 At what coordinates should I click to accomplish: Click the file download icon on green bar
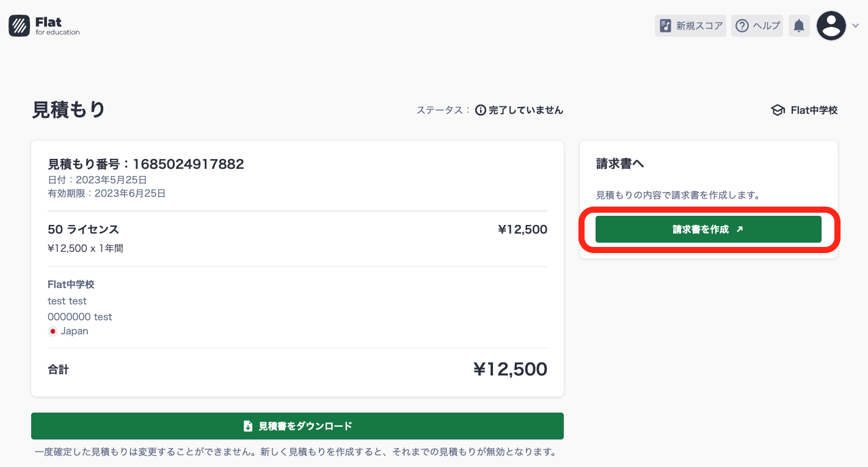(248, 426)
